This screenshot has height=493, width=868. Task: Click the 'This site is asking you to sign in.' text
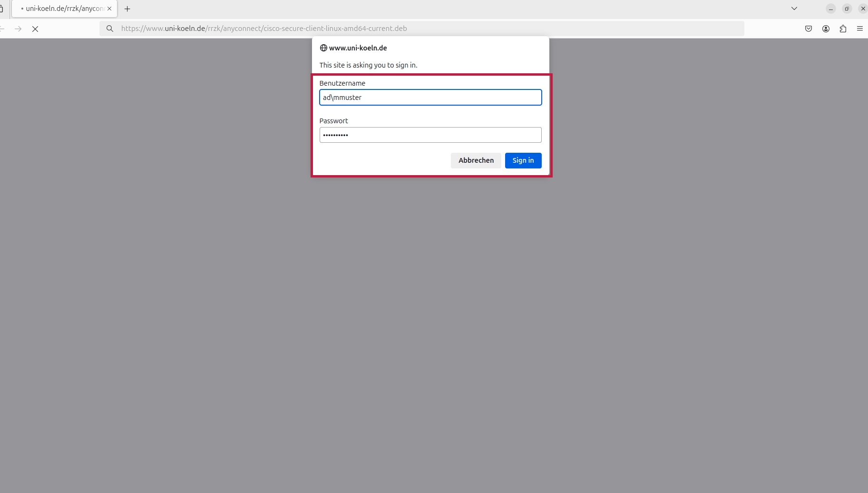(368, 65)
